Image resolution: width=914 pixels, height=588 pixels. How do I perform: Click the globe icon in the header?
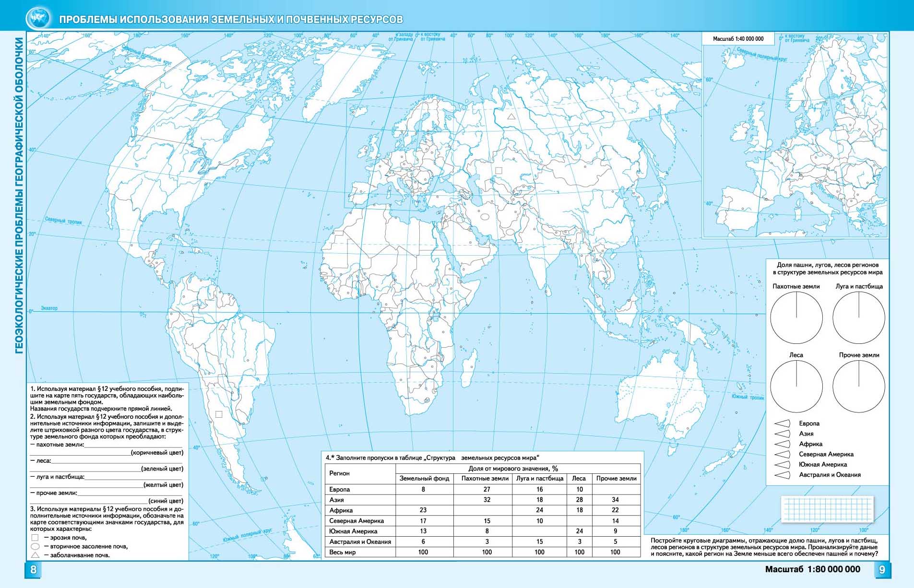(38, 19)
